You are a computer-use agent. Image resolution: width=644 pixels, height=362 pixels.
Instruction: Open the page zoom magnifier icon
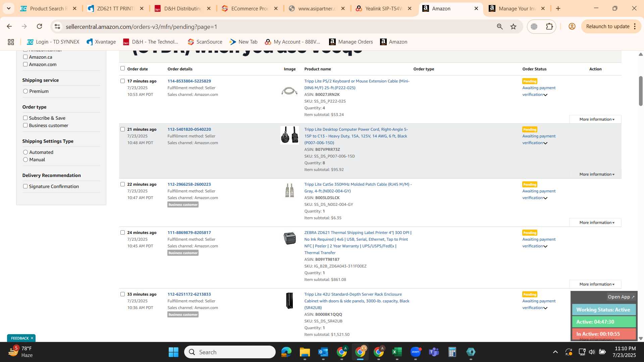500,26
